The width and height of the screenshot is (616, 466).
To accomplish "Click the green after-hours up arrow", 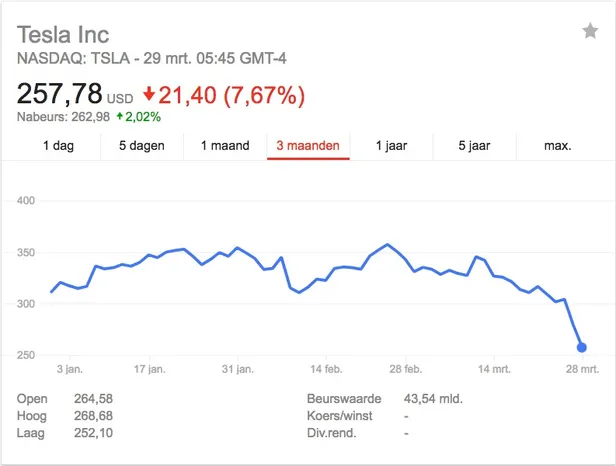I will tap(120, 117).
